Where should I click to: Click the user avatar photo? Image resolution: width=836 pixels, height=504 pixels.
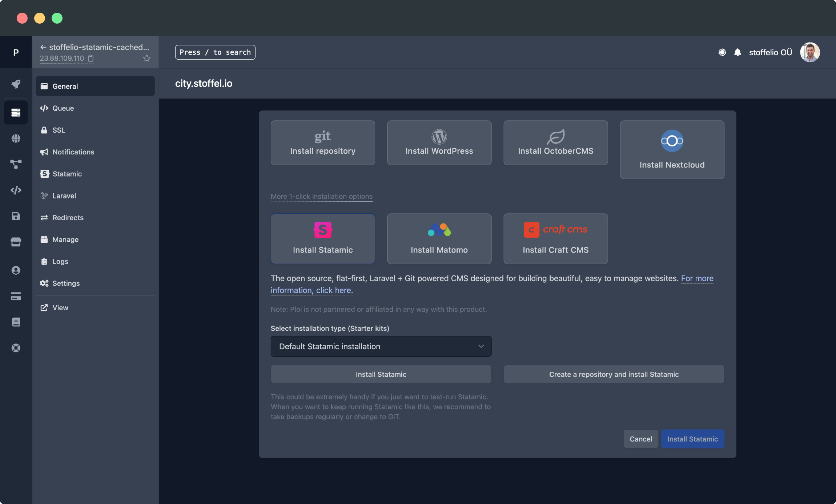pyautogui.click(x=810, y=52)
